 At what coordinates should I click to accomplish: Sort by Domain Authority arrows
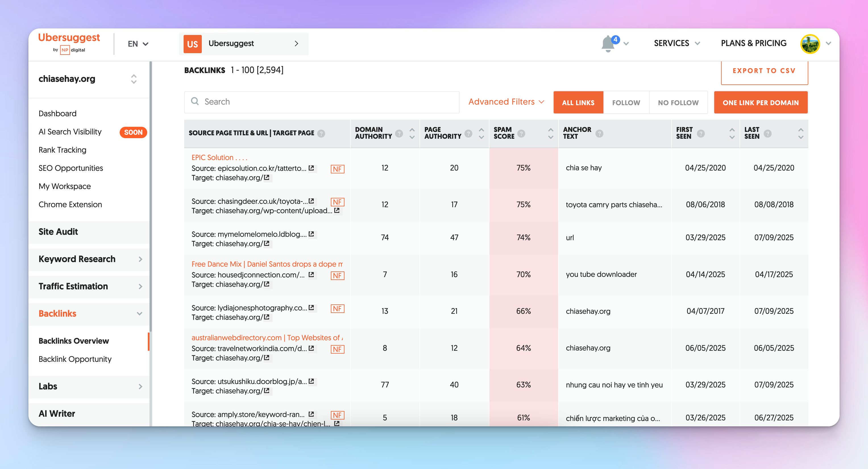click(412, 133)
